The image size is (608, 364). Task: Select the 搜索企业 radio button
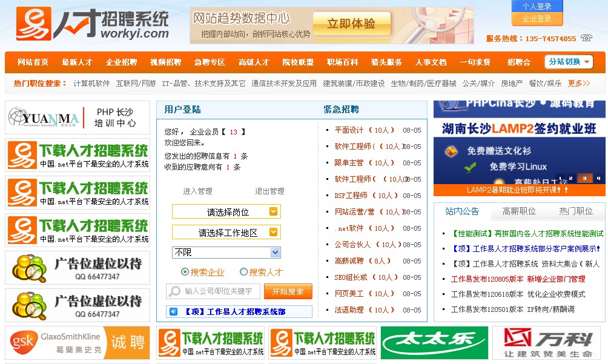click(x=185, y=272)
